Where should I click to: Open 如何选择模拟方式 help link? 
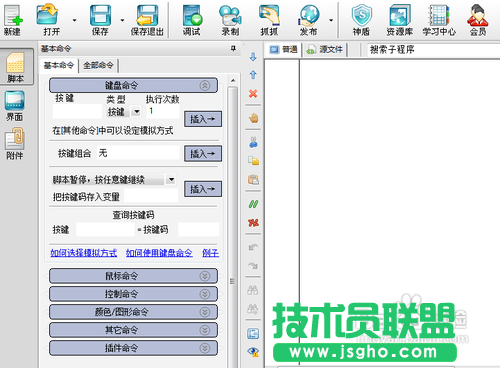click(84, 253)
